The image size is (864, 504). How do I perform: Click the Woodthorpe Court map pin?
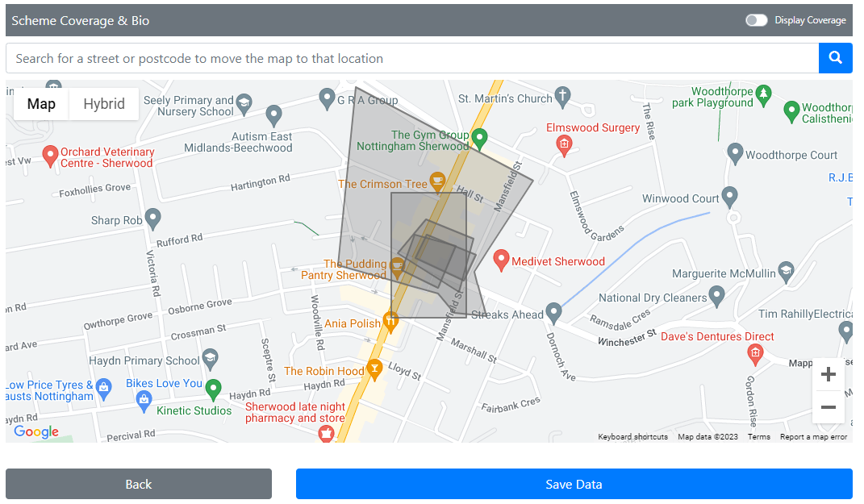pos(735,154)
